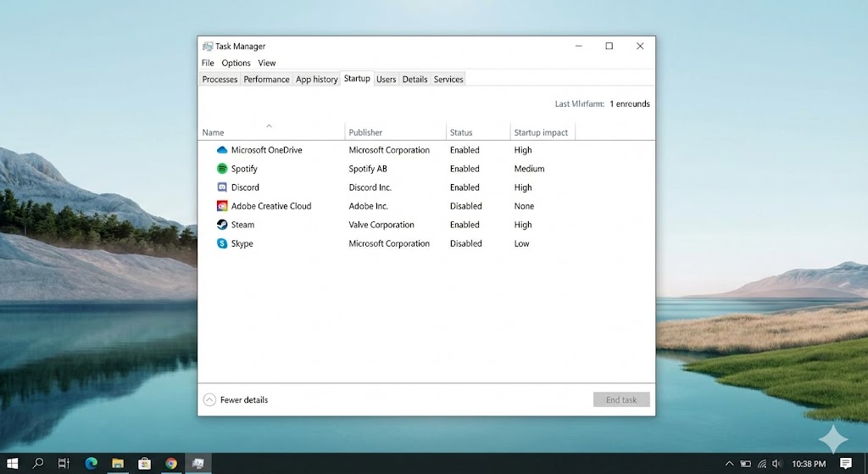Screen dimensions: 868x474
Task: Switch to the Services tab
Action: click(x=448, y=79)
